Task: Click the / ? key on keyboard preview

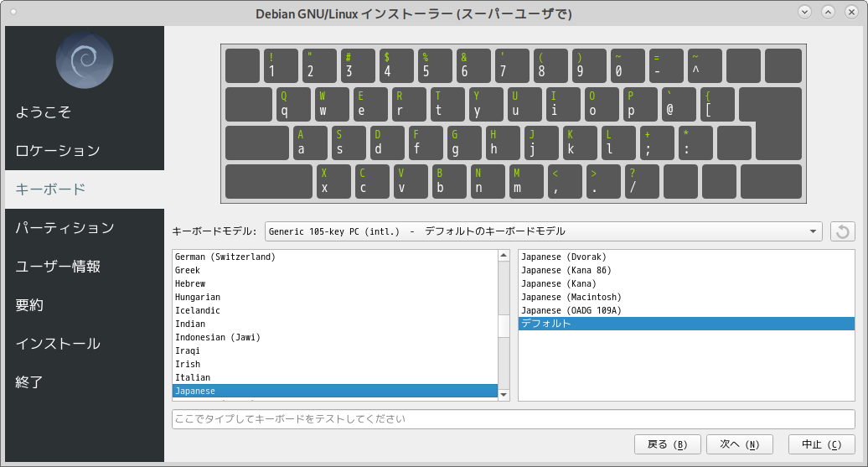Action: point(642,181)
